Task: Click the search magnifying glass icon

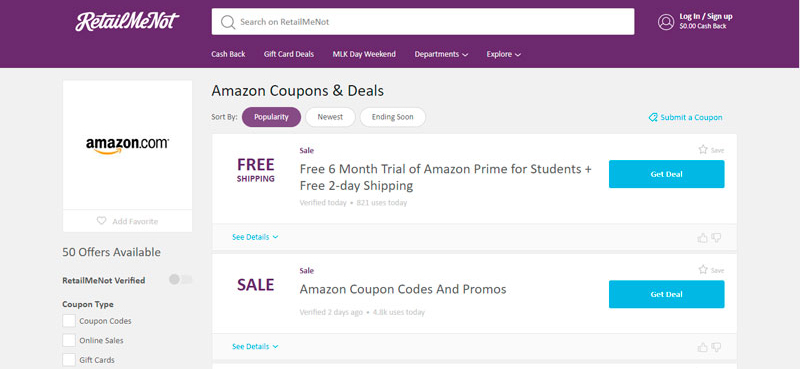Action: pyautogui.click(x=228, y=22)
